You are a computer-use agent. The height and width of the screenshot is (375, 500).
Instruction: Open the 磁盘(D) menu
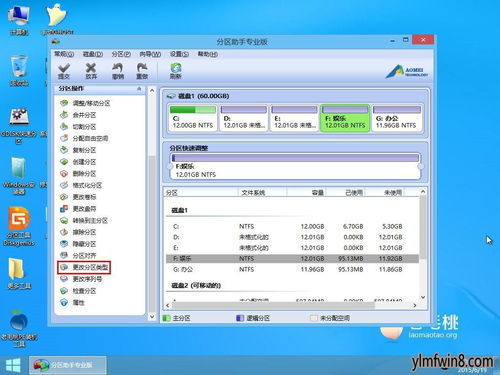coord(93,54)
